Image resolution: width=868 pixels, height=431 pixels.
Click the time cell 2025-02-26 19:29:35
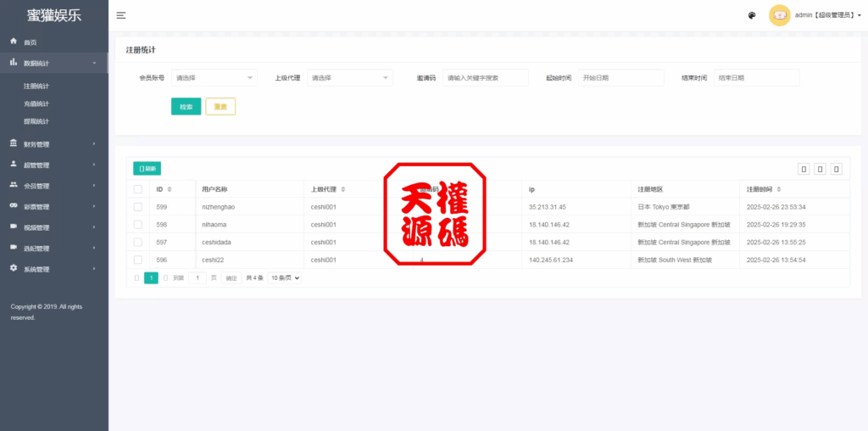pos(776,225)
